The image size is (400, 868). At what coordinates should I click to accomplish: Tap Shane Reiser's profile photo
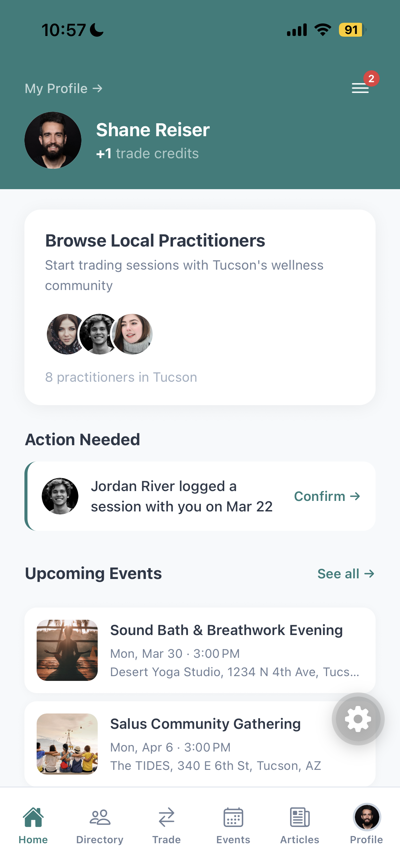(53, 140)
